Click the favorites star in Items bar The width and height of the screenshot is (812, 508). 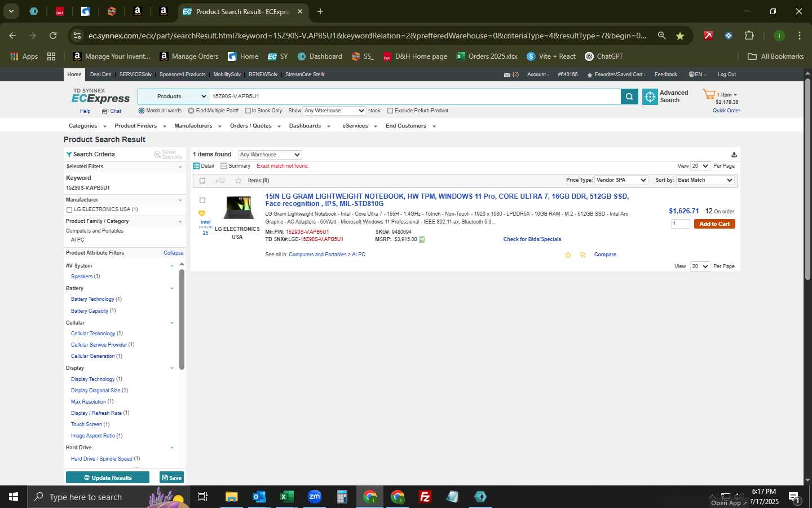pos(238,181)
